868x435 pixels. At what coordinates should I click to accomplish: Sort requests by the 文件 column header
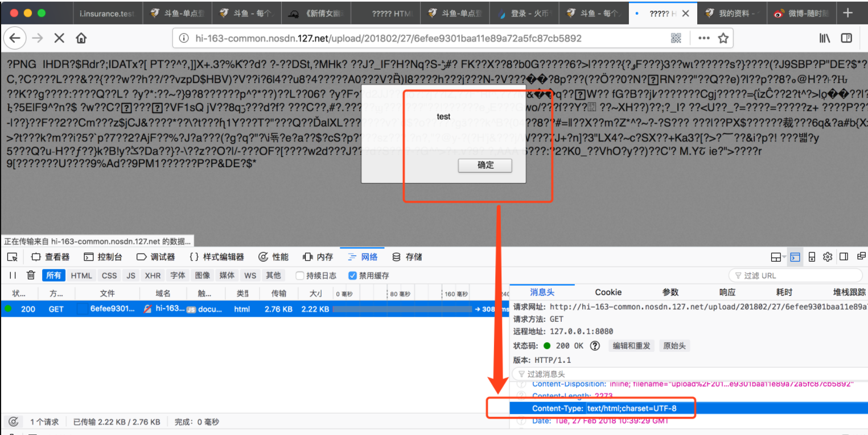[x=107, y=293]
